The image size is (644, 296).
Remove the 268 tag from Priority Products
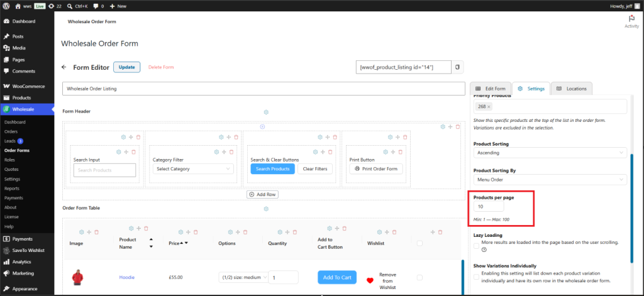(x=489, y=107)
